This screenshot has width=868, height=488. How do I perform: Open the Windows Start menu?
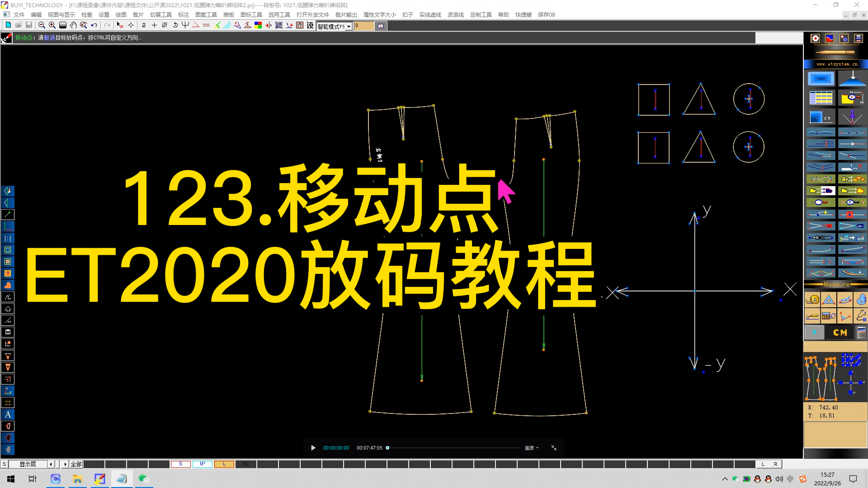(x=11, y=479)
